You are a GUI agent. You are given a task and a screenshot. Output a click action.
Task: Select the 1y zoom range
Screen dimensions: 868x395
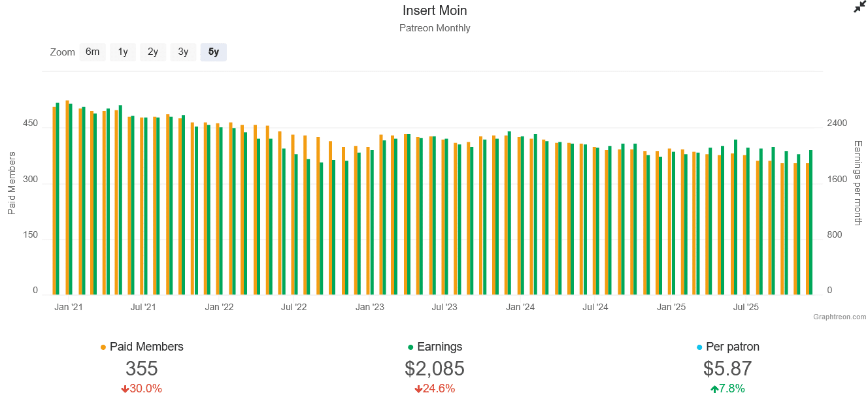click(123, 52)
